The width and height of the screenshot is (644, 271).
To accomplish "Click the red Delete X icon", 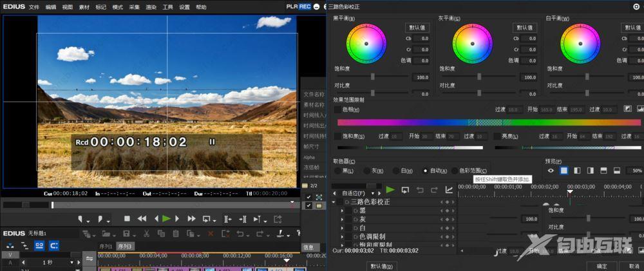I will pyautogui.click(x=211, y=234).
